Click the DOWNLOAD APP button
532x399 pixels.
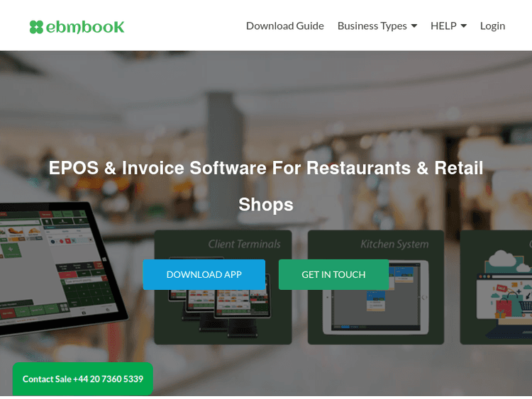click(x=204, y=274)
